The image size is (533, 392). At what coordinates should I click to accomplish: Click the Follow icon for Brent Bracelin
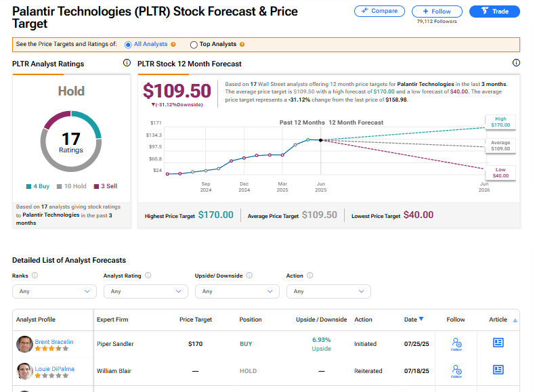(456, 344)
